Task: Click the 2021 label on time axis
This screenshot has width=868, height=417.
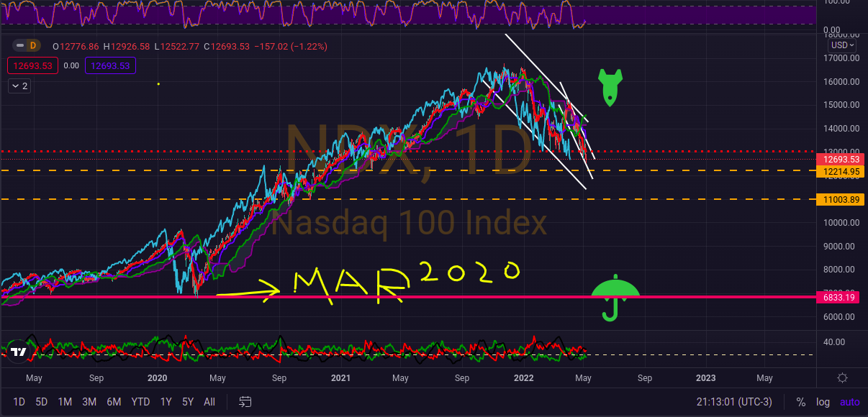Action: click(x=340, y=377)
